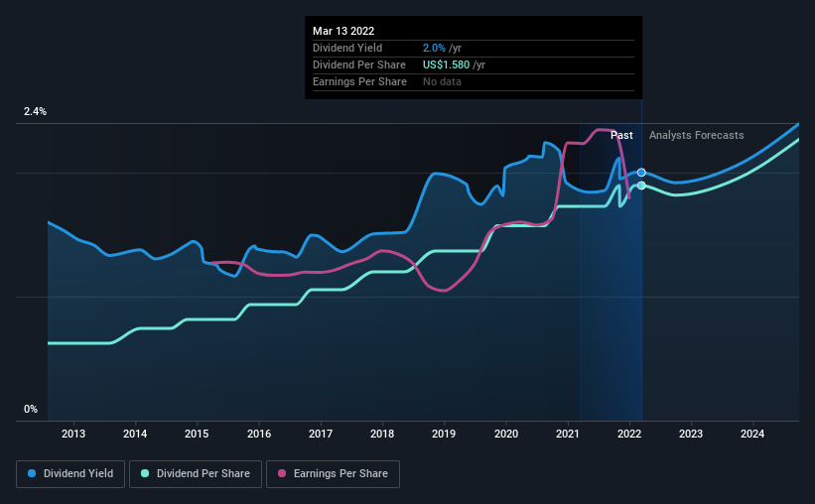Click the 2023 x-axis label
Image resolution: width=815 pixels, height=504 pixels.
click(x=691, y=434)
